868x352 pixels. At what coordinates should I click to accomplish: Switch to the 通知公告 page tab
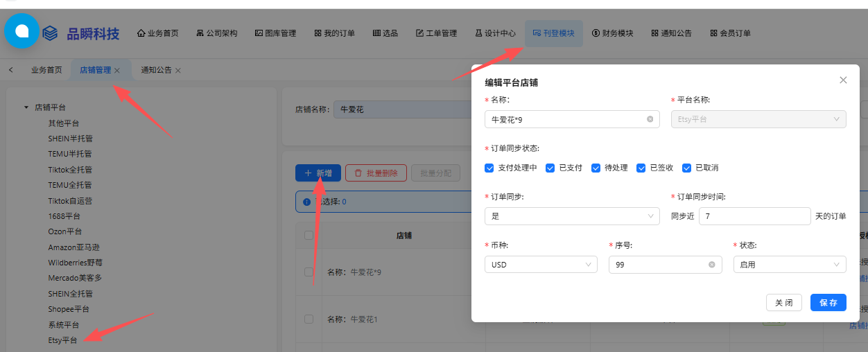pos(156,70)
